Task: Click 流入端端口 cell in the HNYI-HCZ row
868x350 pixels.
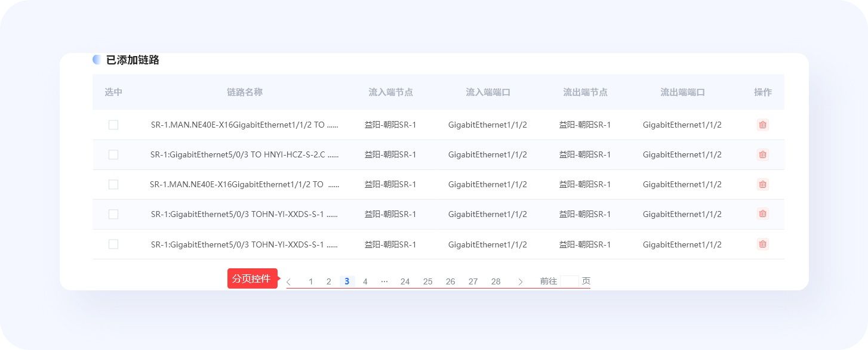Action: (488, 154)
